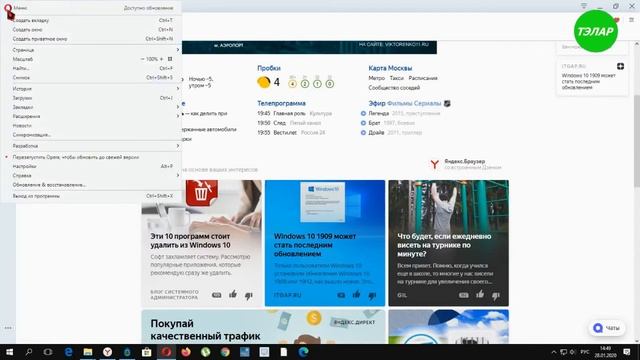This screenshot has width=640, height=360.
Task: Open 'Карта Москвы' link
Action: [x=390, y=68]
